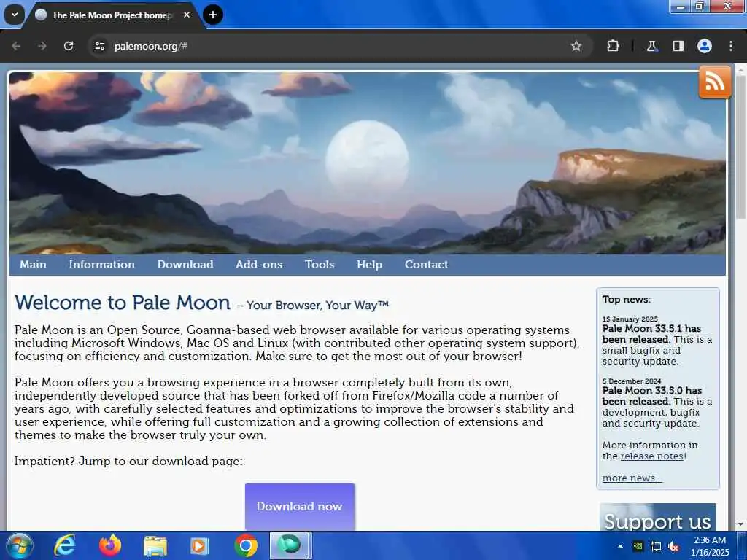Expand the tab search dropdown arrow
747x560 pixels.
(15, 15)
